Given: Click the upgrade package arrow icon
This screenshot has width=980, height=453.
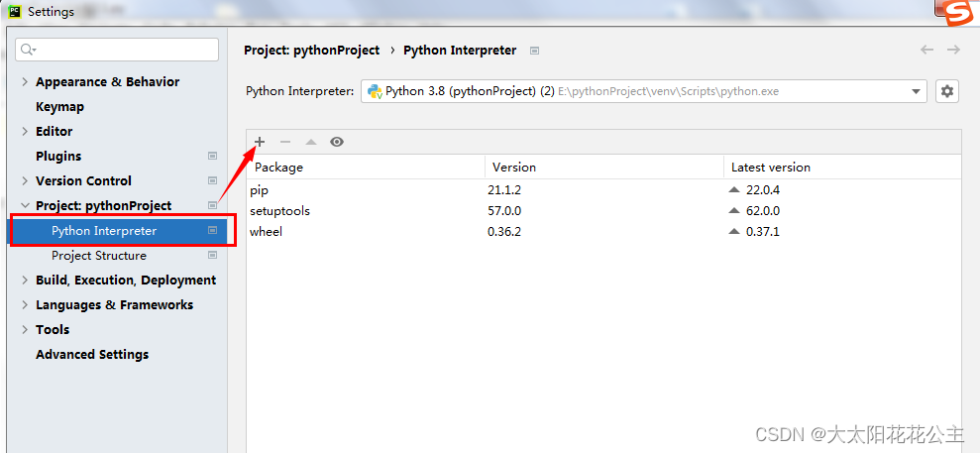Looking at the screenshot, I should (x=310, y=142).
